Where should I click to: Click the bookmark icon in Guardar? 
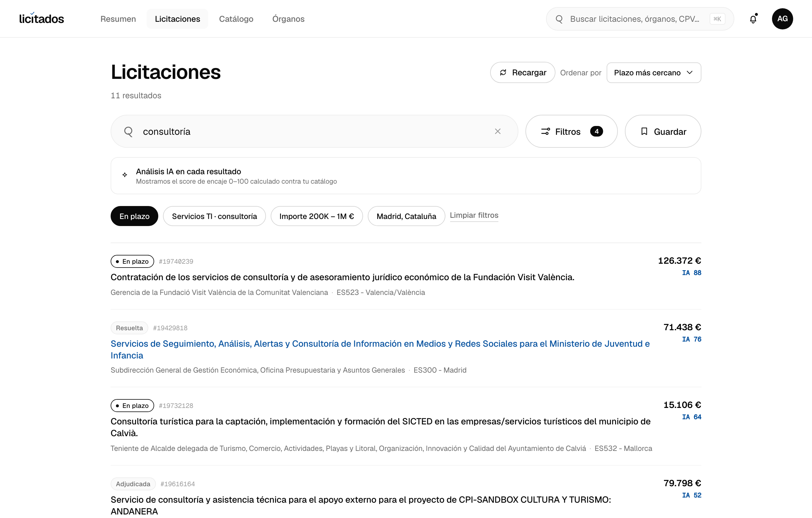click(644, 131)
